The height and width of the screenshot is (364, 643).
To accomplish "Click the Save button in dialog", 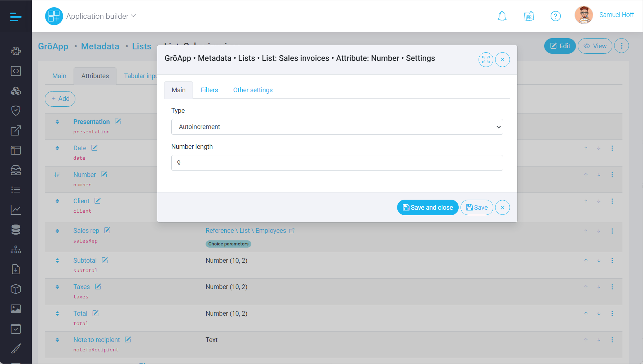I will coord(476,208).
